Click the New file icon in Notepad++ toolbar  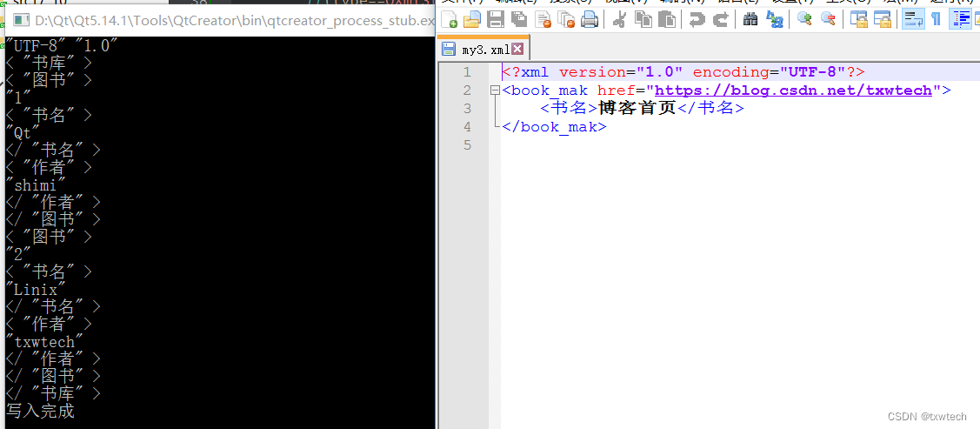(x=449, y=19)
